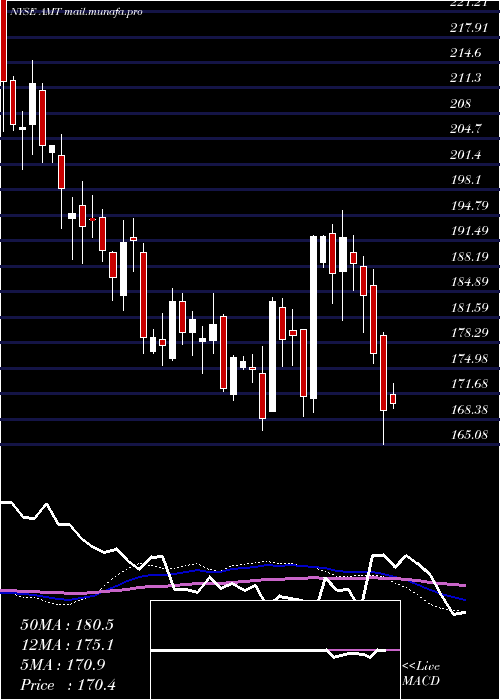Select the 191.49 price axis label
Image resolution: width=500 pixels, height=700 pixels.
[x=469, y=231]
